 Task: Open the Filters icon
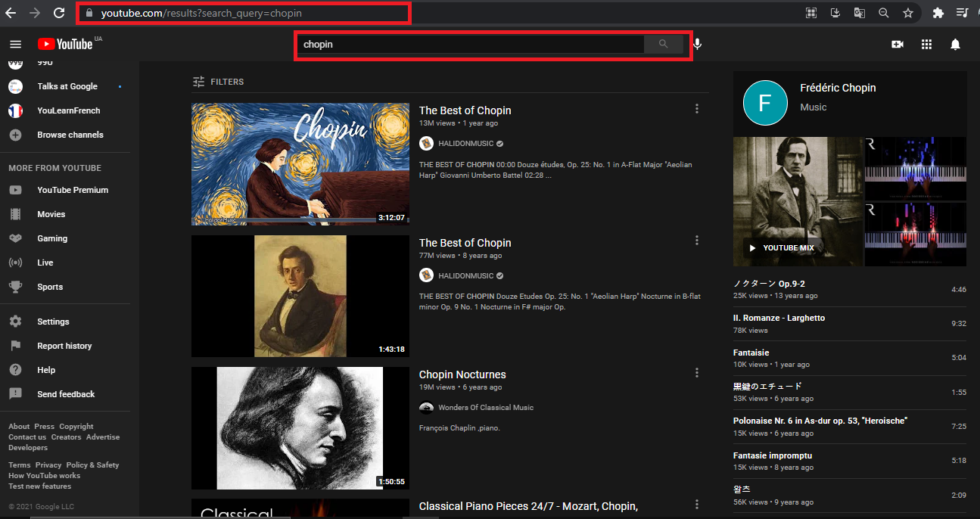coord(199,82)
